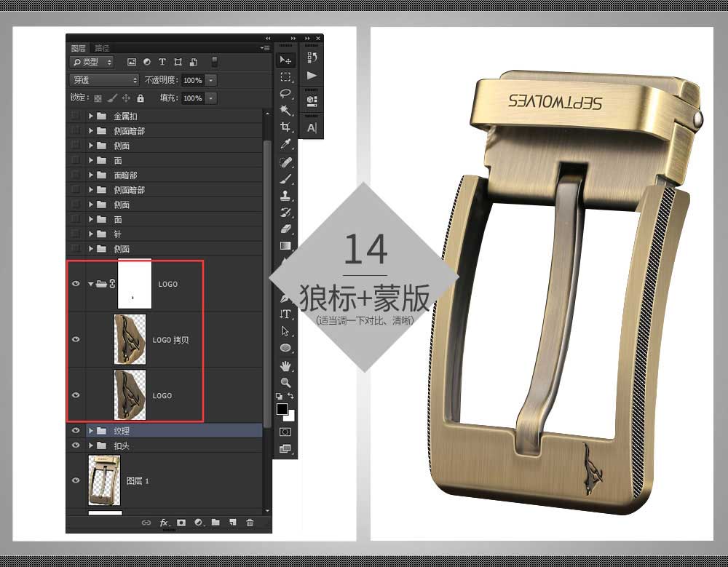Screen dimensions: 728x567
Task: Hide the LOGO 拷贝 layer
Action: tap(76, 339)
